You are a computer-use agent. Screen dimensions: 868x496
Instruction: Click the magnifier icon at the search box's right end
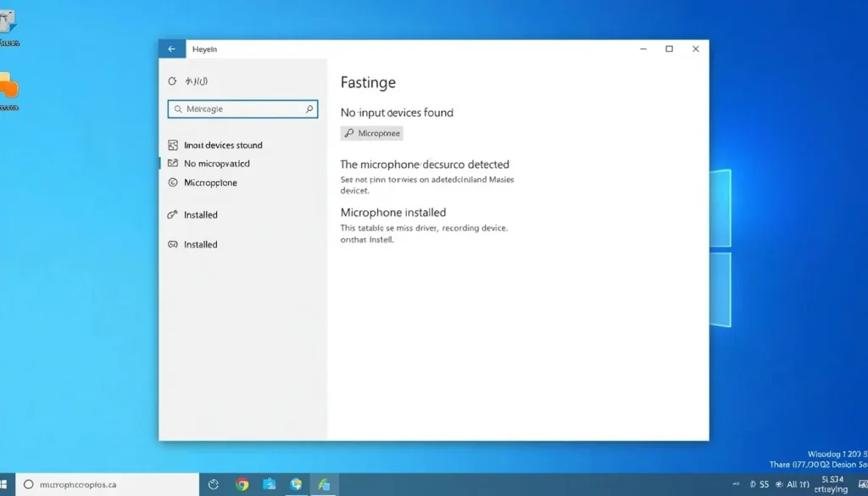[x=309, y=109]
